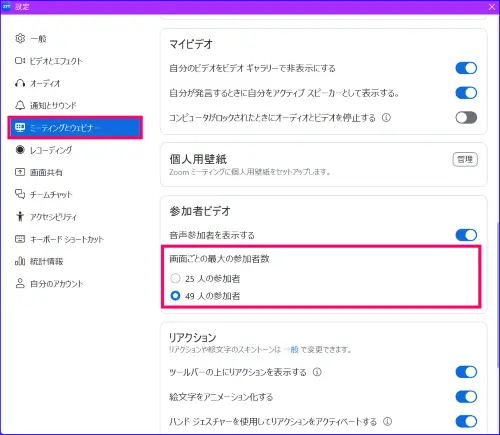This screenshot has width=500, height=435.
Task: Click the 画面共有 share icon
Action: (x=20, y=172)
